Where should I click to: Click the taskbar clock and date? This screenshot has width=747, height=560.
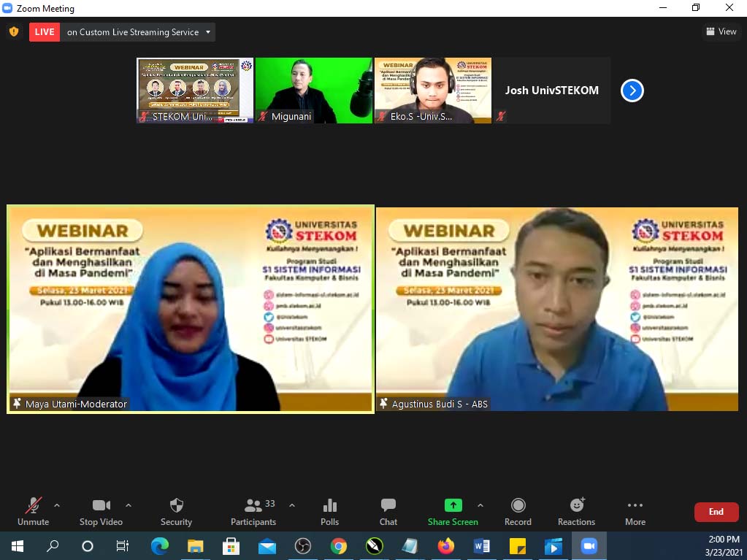(x=724, y=545)
